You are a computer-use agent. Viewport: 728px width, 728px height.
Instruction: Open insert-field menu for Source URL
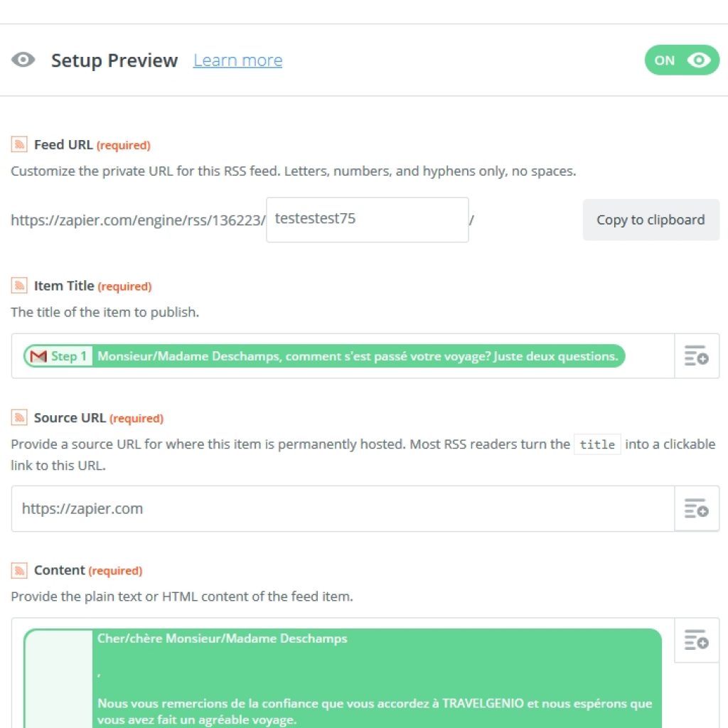(x=697, y=508)
